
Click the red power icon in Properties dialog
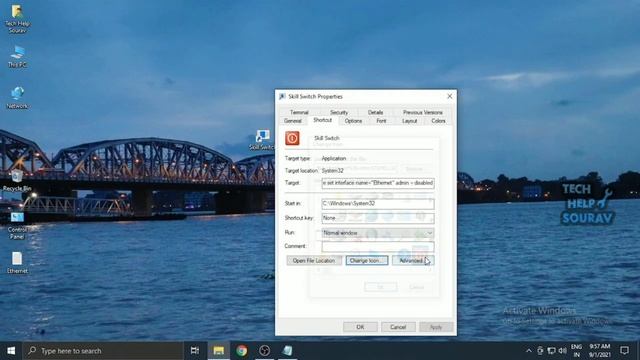292,138
